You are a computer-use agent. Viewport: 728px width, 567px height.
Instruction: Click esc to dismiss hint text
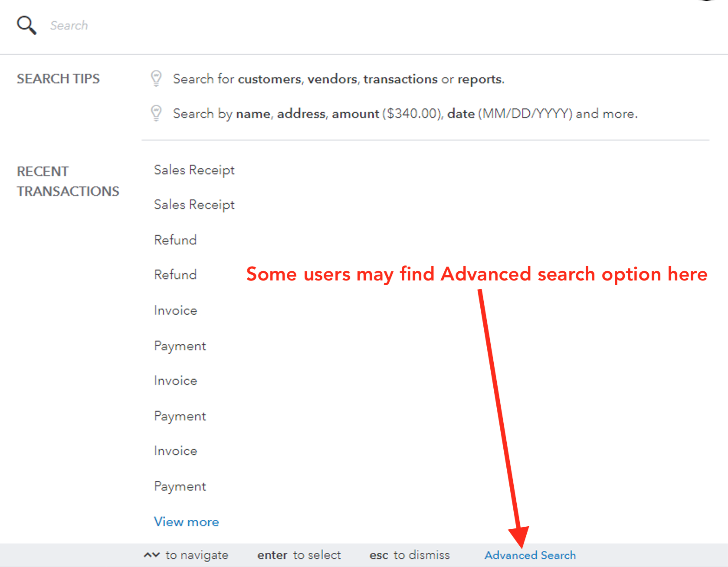coord(409,555)
